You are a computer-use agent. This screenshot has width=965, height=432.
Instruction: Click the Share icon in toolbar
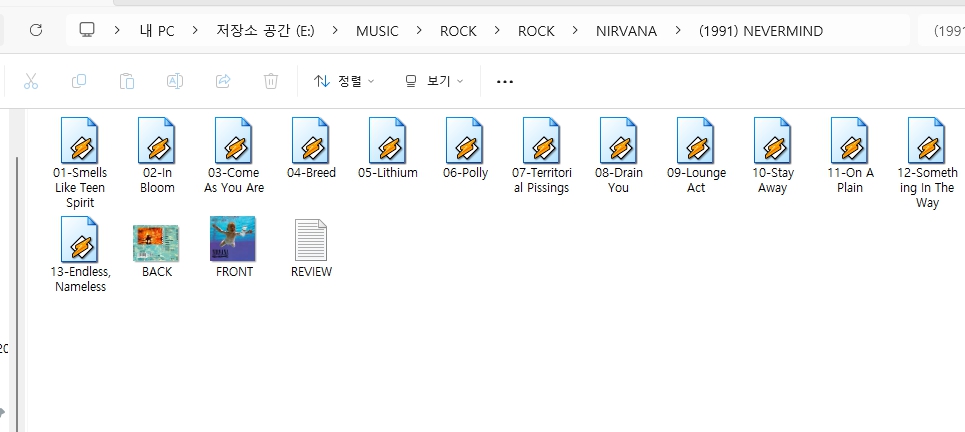(223, 81)
